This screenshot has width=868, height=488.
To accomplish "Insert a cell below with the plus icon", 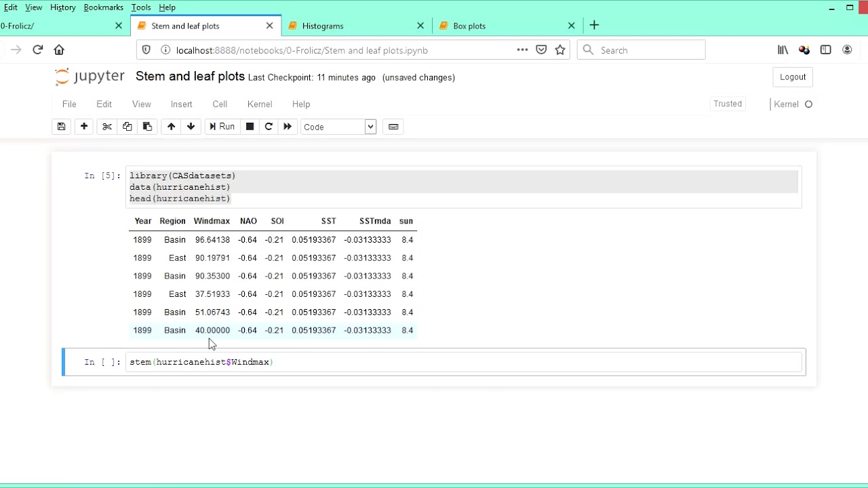I will point(84,127).
